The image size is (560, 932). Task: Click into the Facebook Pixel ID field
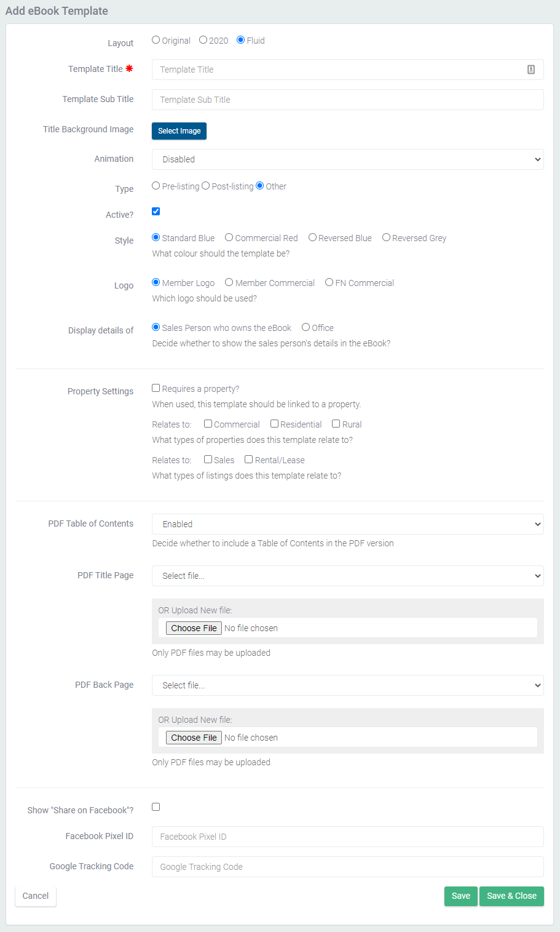pyautogui.click(x=347, y=837)
